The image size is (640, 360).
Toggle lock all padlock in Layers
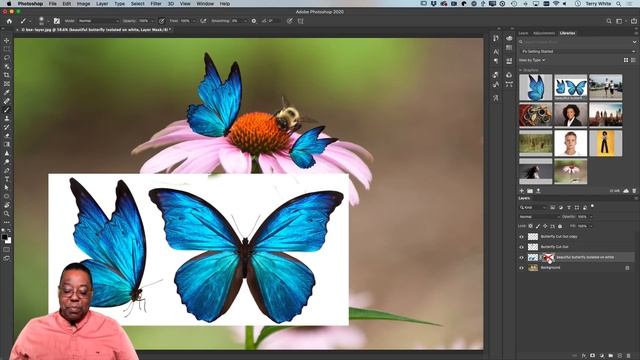[x=560, y=226]
